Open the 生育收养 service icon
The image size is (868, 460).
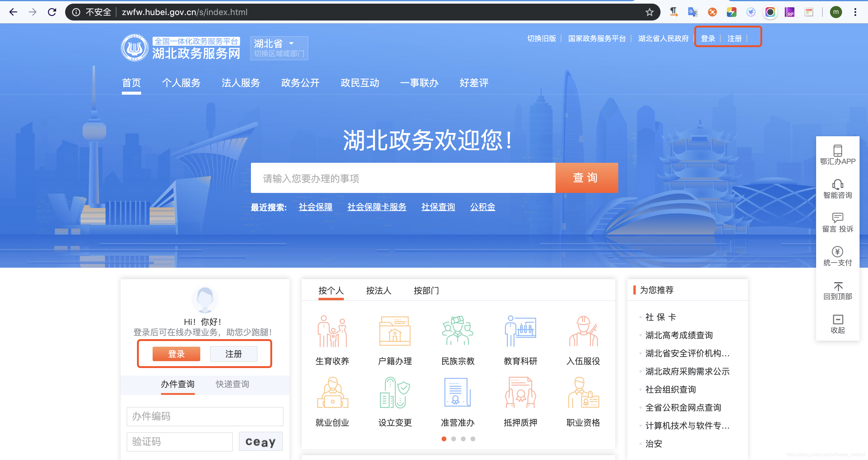click(332, 332)
